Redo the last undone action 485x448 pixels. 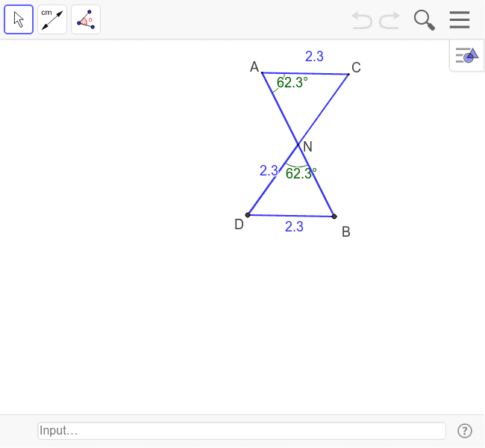(x=389, y=20)
